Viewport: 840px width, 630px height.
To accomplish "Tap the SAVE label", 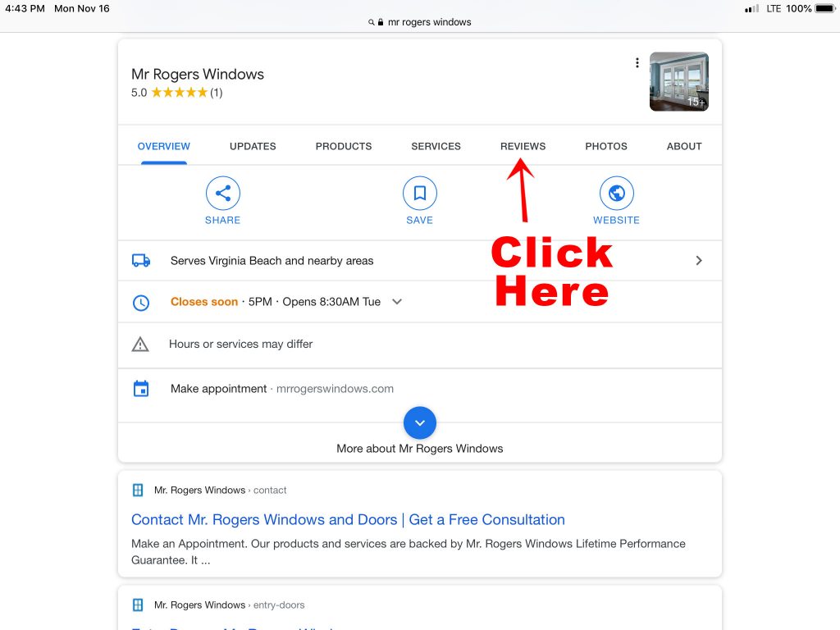I will [x=419, y=220].
